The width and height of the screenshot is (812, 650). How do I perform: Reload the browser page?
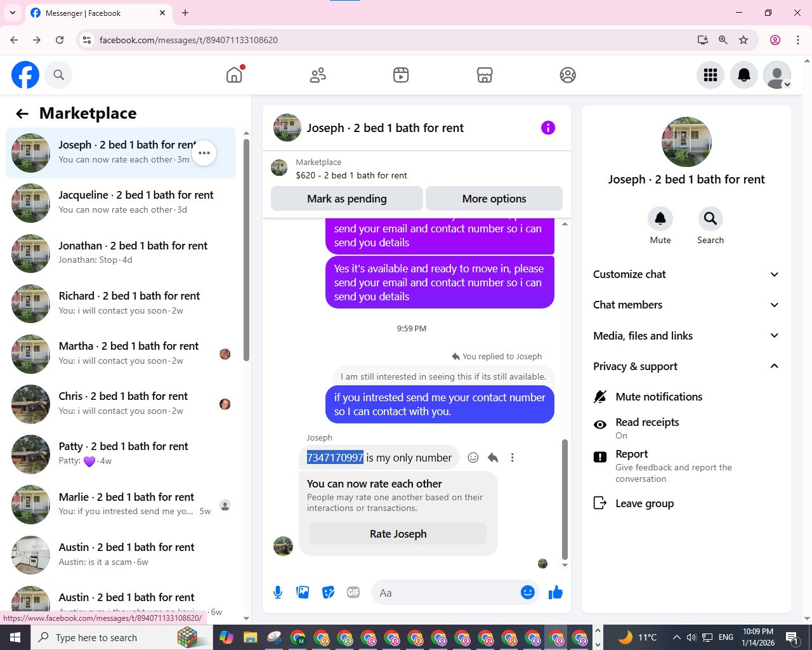(60, 40)
